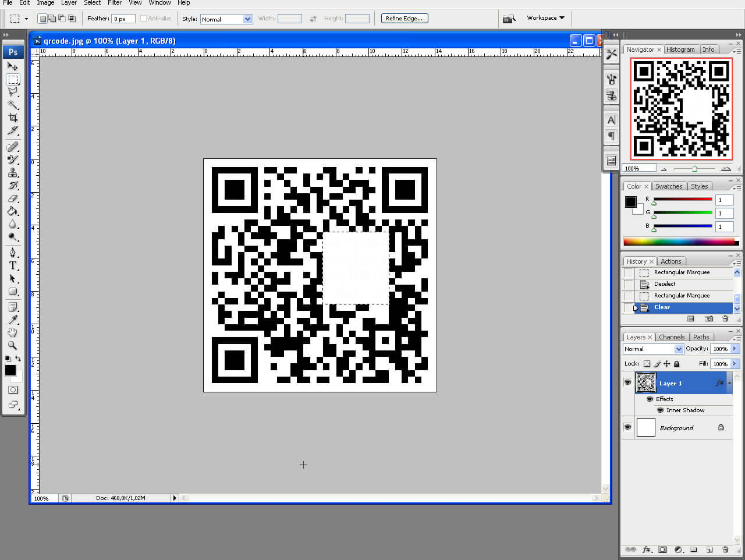This screenshot has width=745, height=560.
Task: Open status bar document info arrow
Action: tap(174, 498)
